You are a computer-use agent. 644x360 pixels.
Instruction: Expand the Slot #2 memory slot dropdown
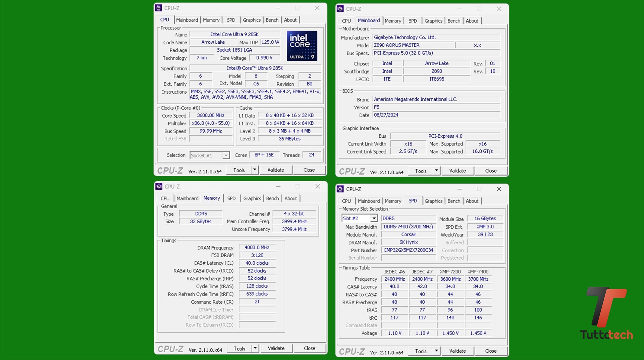[x=374, y=218]
